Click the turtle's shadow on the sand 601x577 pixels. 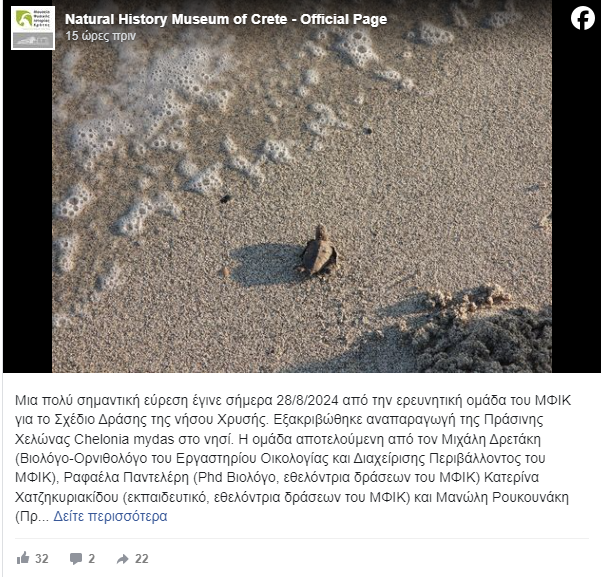click(264, 265)
